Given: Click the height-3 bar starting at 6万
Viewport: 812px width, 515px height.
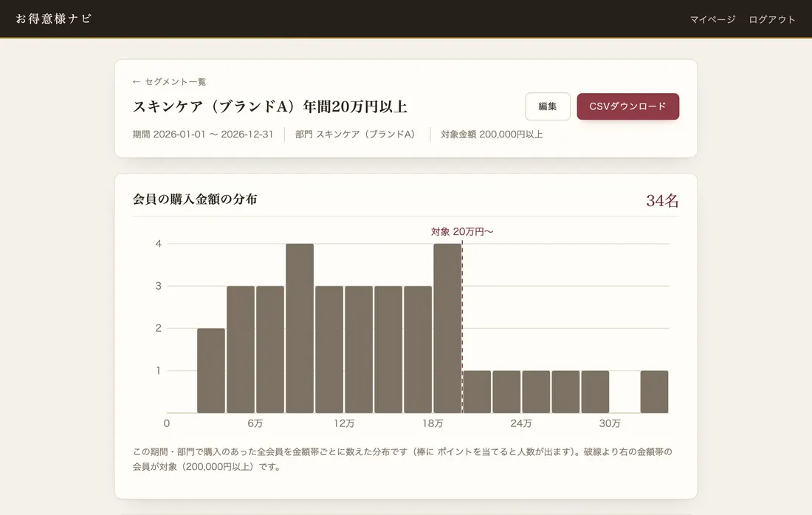Looking at the screenshot, I should (269, 349).
